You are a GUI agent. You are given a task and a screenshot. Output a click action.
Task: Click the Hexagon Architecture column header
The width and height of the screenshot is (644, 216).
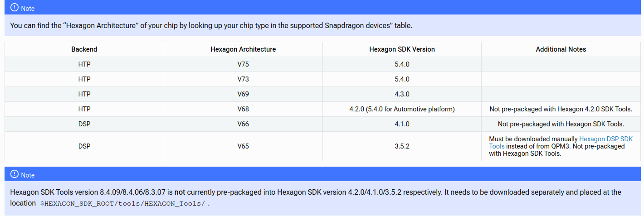coord(243,49)
